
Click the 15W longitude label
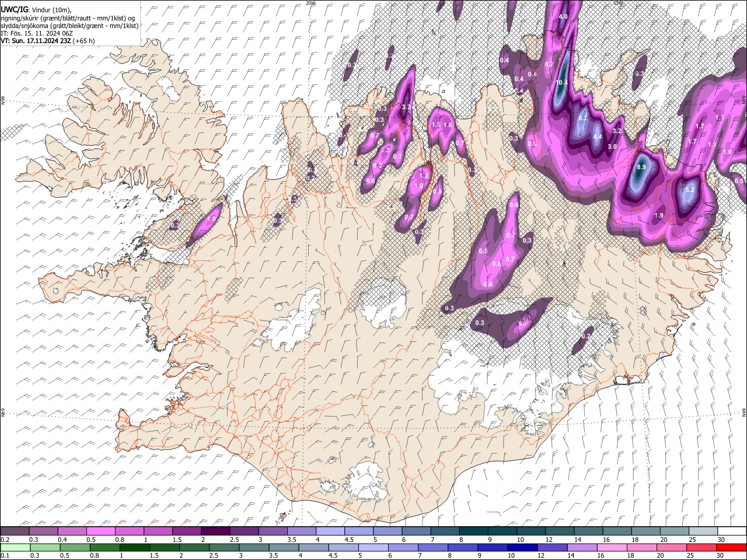(x=619, y=3)
